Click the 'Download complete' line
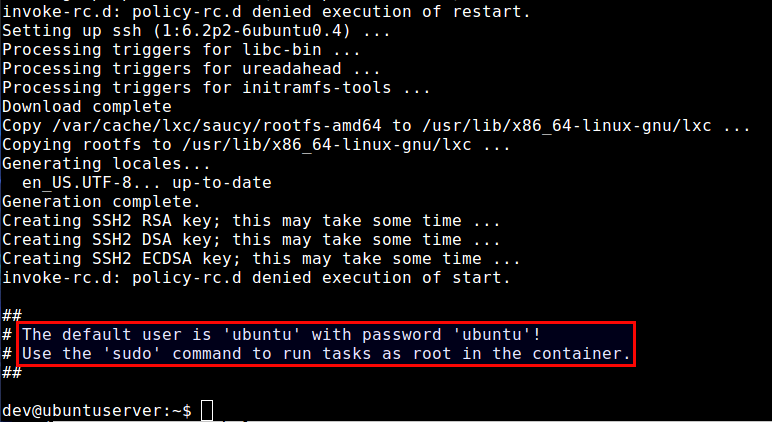The height and width of the screenshot is (422, 772). pos(87,107)
